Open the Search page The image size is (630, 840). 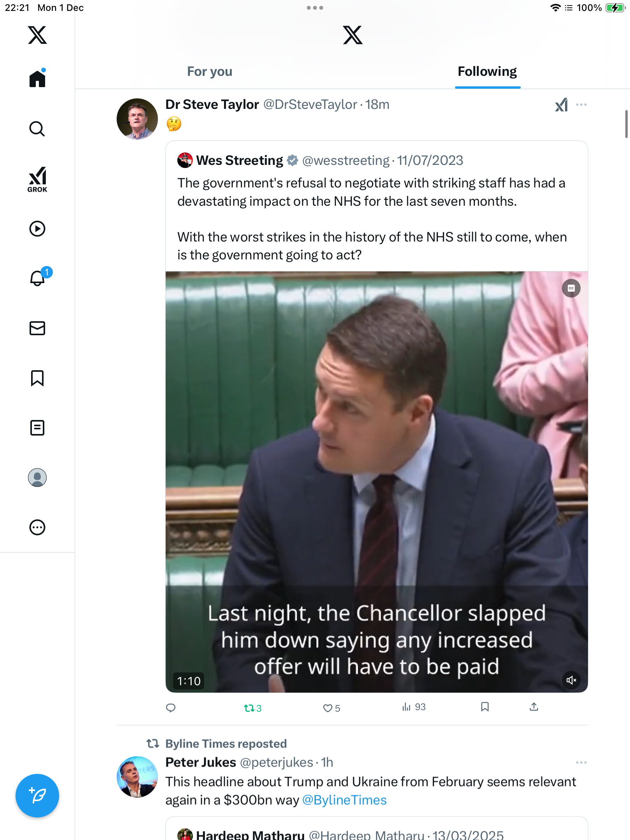coord(37,129)
